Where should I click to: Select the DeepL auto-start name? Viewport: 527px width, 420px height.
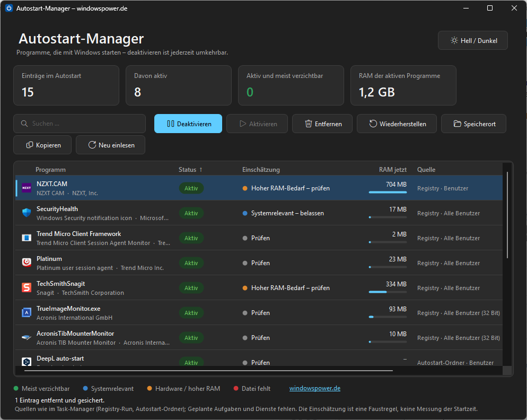coord(60,358)
